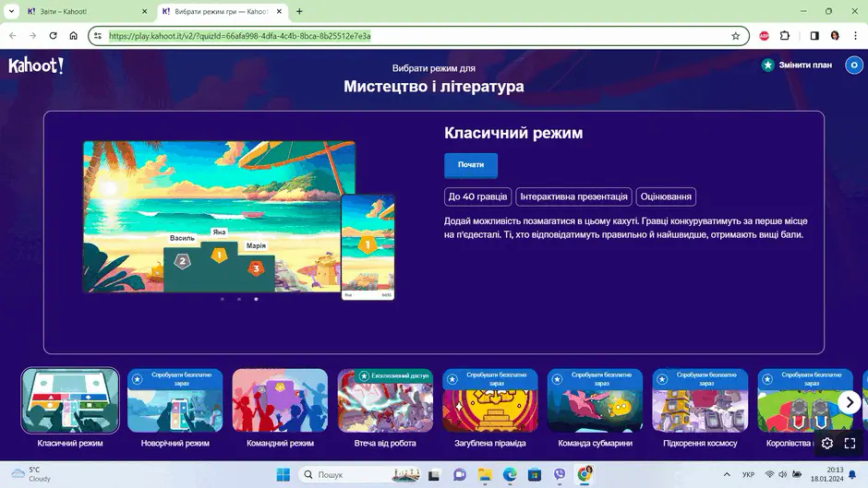Viewport: 868px width, 488px height.
Task: Switch to Звіти – Kahoot! tab
Action: pyautogui.click(x=87, y=11)
